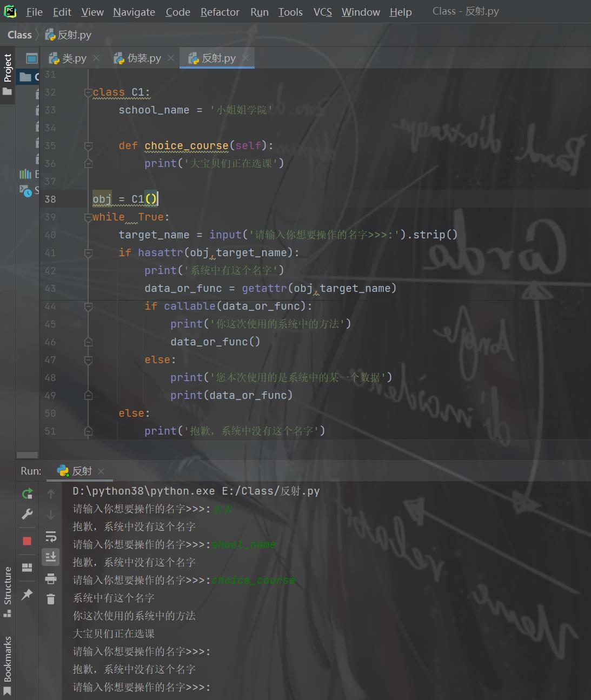Toggle scroll-to-end in the Run console
591x700 pixels.
51,556
